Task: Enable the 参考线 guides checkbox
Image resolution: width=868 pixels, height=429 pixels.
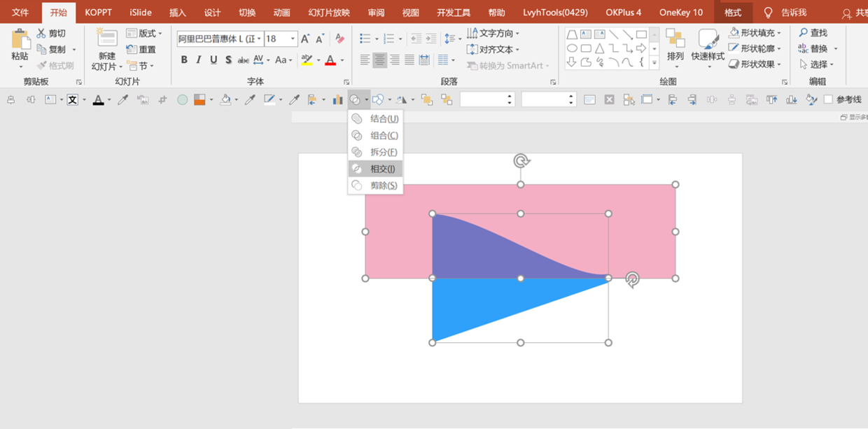Action: coord(828,99)
